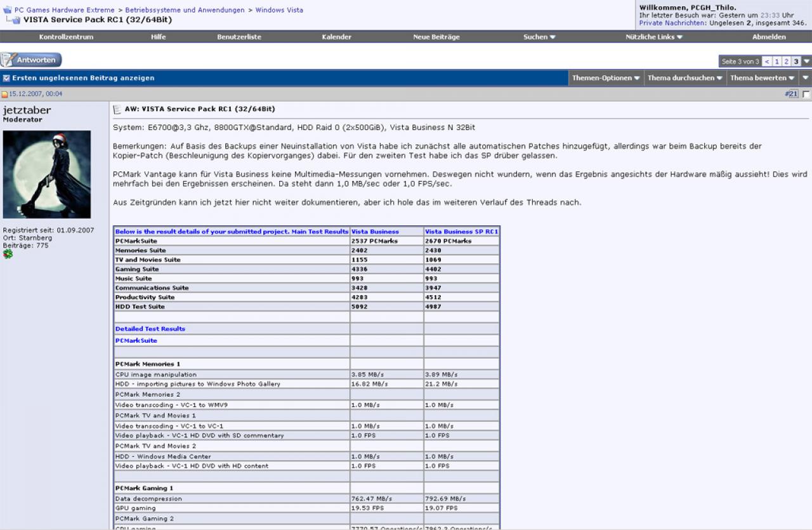Click the Ersten ungelesenen Beitrag anzeigen link
The image size is (812, 530).
pyautogui.click(x=83, y=78)
